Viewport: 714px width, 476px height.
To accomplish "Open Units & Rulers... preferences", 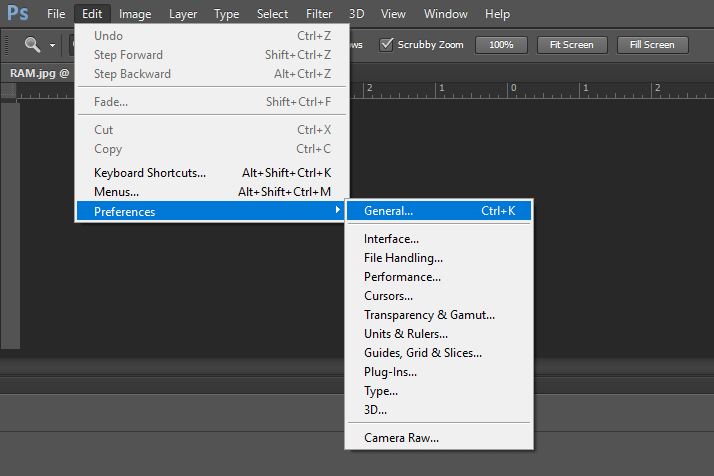I will 439,334.
